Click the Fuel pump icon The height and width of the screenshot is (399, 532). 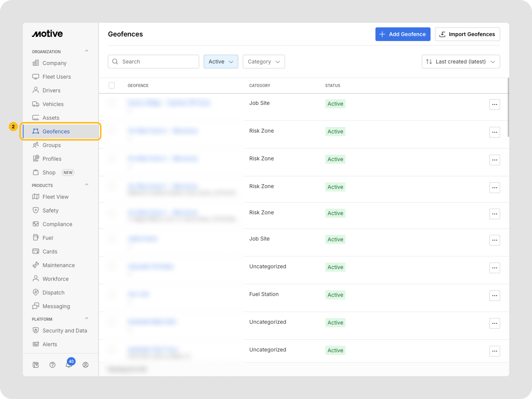click(36, 238)
